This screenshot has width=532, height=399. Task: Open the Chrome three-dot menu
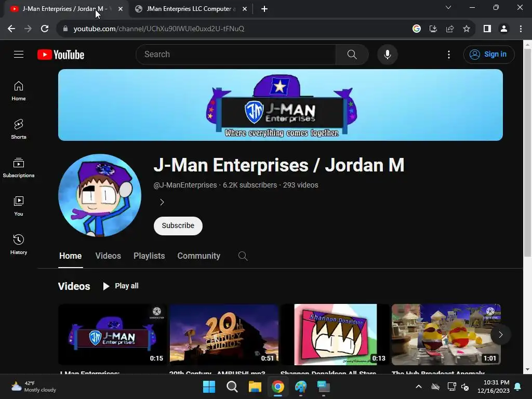[x=521, y=29]
